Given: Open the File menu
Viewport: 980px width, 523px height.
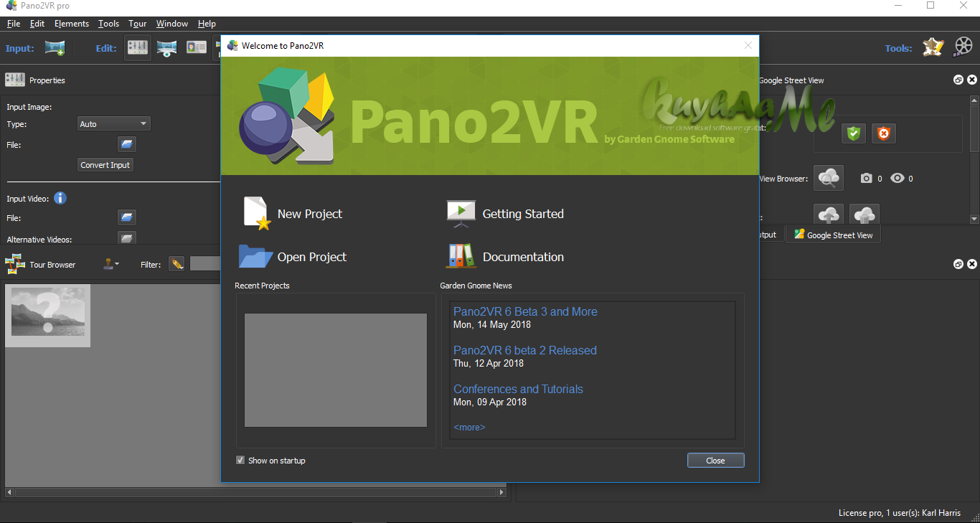Looking at the screenshot, I should (14, 24).
